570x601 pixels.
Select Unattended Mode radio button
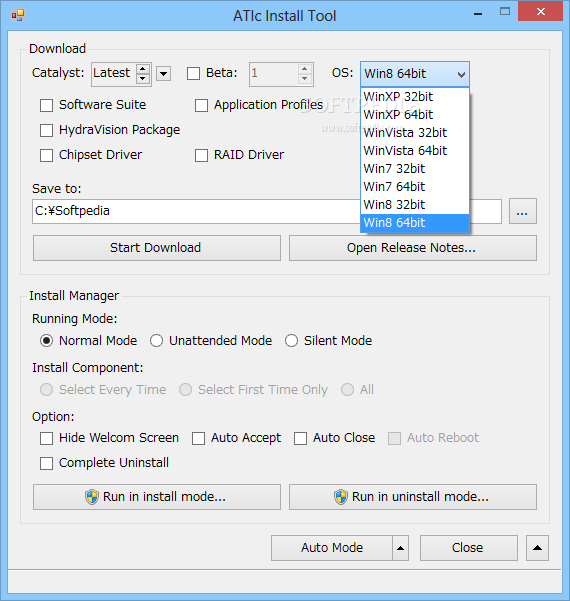(156, 341)
